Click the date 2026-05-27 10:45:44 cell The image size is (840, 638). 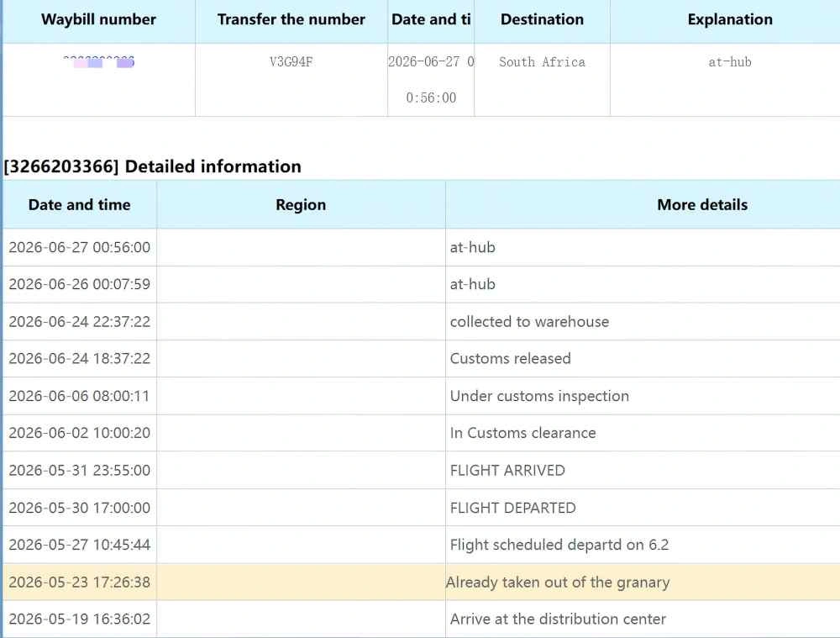coord(79,545)
